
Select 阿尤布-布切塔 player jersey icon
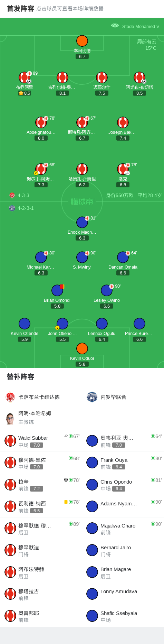click(139, 78)
